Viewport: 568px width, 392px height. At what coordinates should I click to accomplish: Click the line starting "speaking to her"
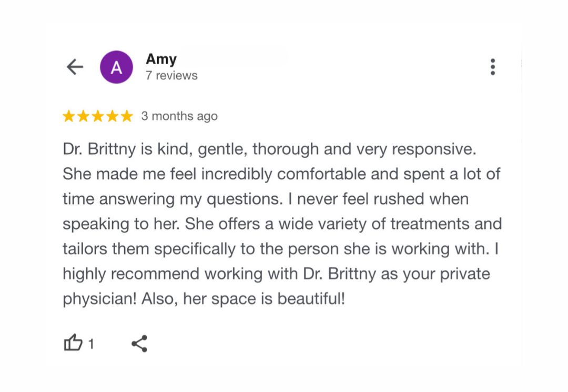[282, 224]
